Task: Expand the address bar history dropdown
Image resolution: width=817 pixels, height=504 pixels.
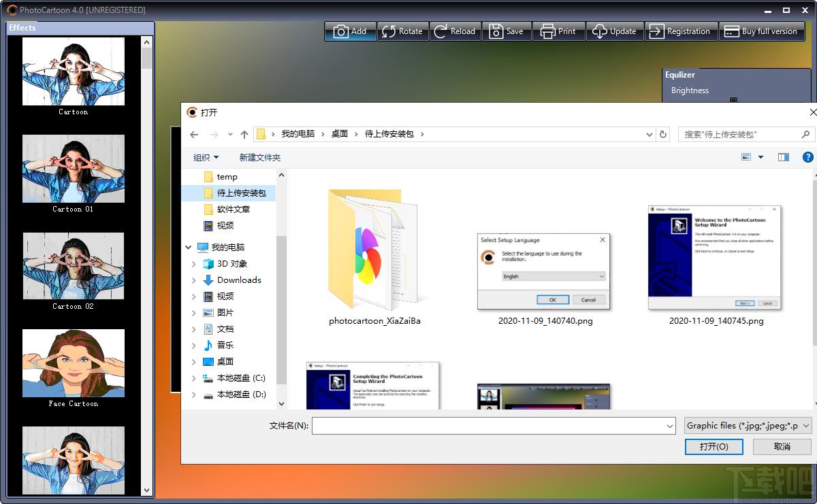Action: click(649, 135)
